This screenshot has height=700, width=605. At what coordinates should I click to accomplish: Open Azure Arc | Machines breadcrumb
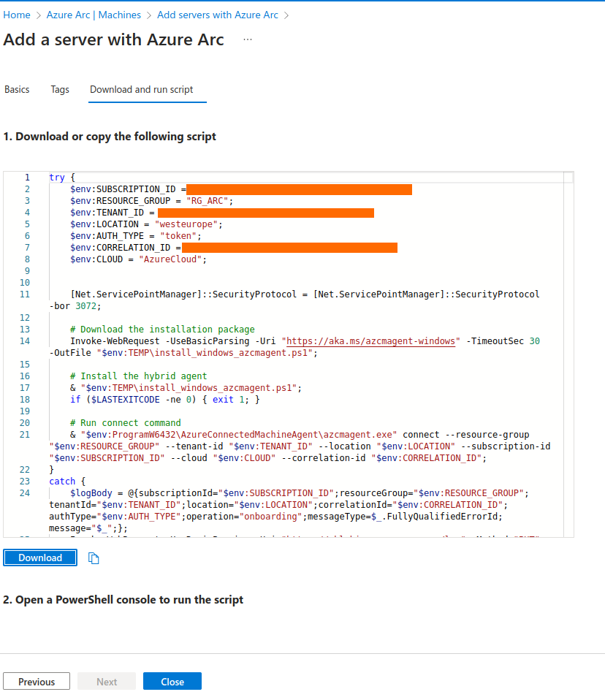pos(94,15)
